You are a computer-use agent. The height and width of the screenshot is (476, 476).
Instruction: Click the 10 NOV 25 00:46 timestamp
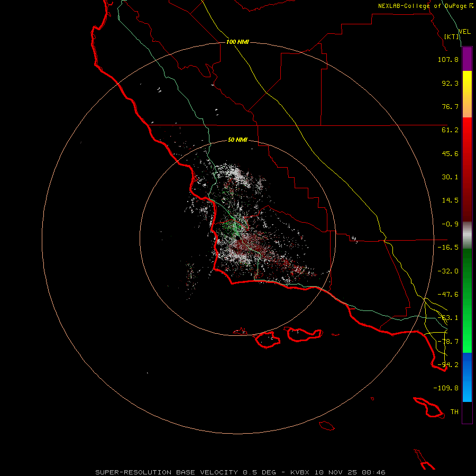click(x=350, y=472)
